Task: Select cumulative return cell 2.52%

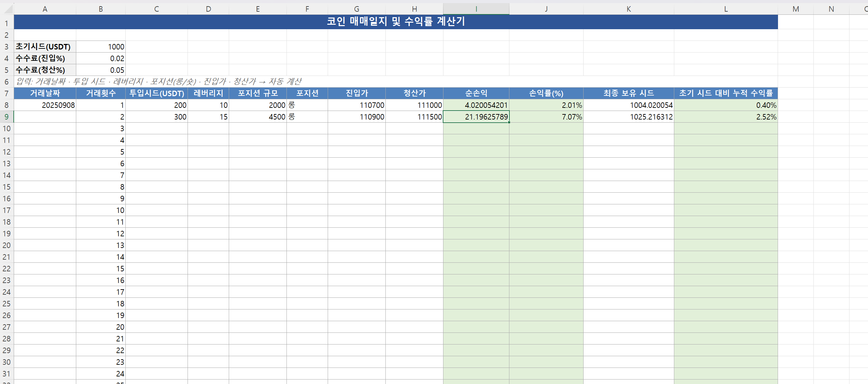Action: coord(726,117)
